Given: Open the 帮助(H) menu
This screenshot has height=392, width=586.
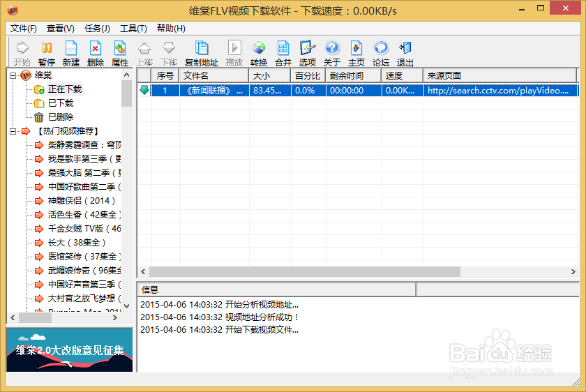Looking at the screenshot, I should tap(171, 29).
